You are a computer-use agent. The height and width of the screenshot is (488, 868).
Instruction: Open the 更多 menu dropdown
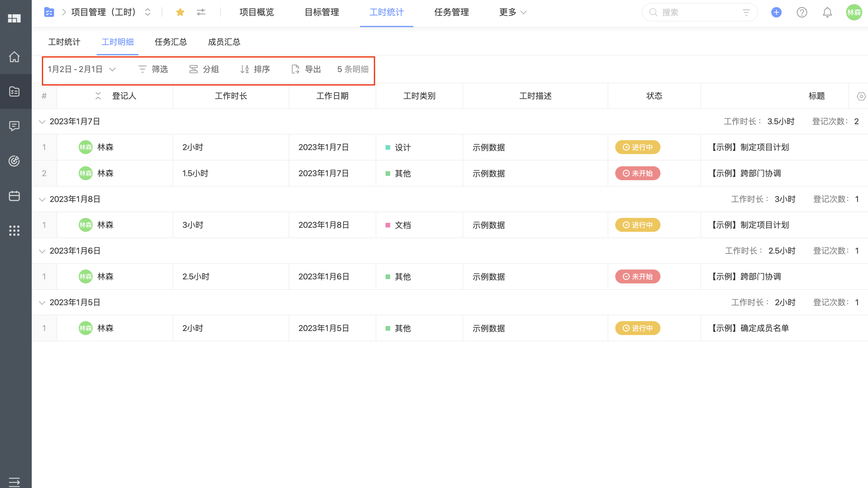coord(513,12)
